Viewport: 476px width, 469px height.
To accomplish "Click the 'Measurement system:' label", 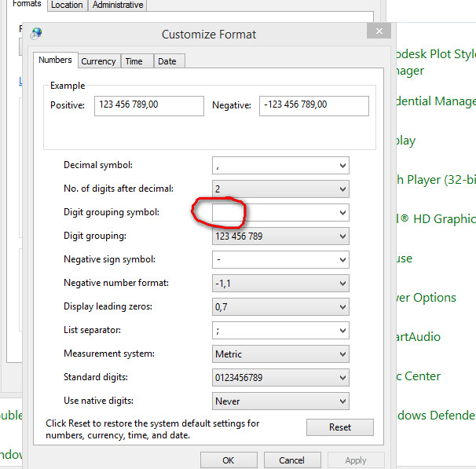I will click(109, 354).
